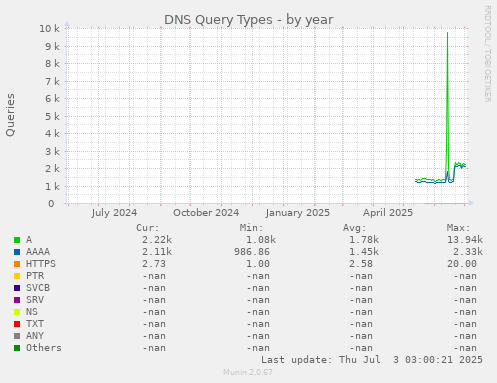This screenshot has height=383, width=497.
Task: Click the 'HTTPS' legend label
Action: [41, 264]
